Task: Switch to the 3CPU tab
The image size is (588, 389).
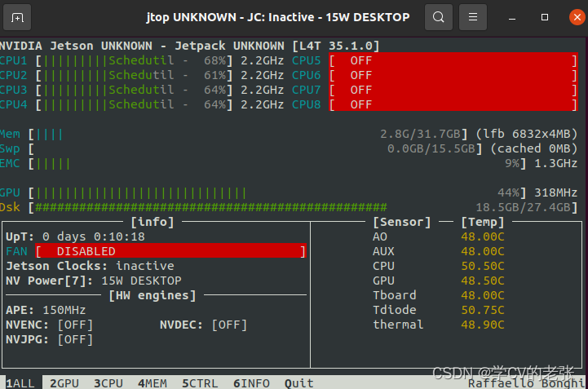Action: pyautogui.click(x=108, y=383)
